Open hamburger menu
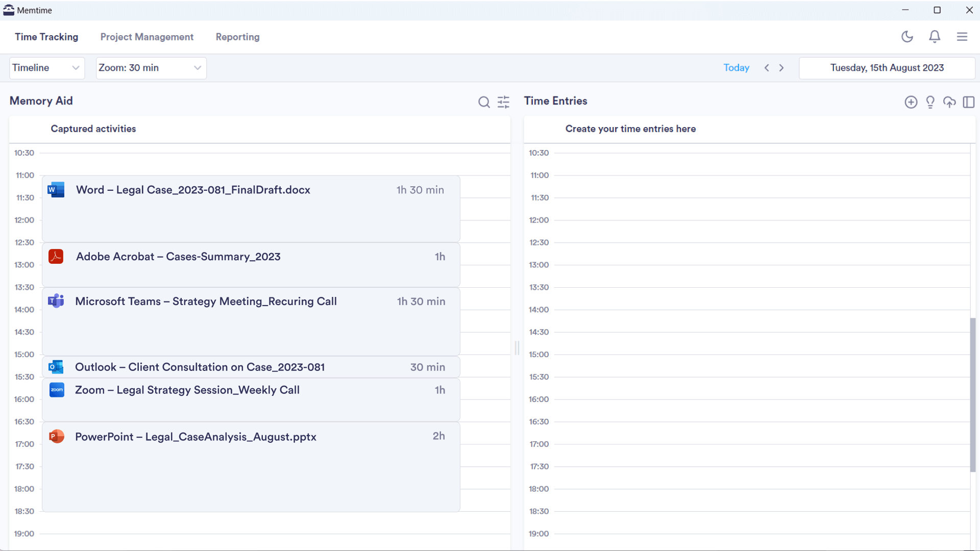Viewport: 980px width, 551px height. tap(962, 37)
